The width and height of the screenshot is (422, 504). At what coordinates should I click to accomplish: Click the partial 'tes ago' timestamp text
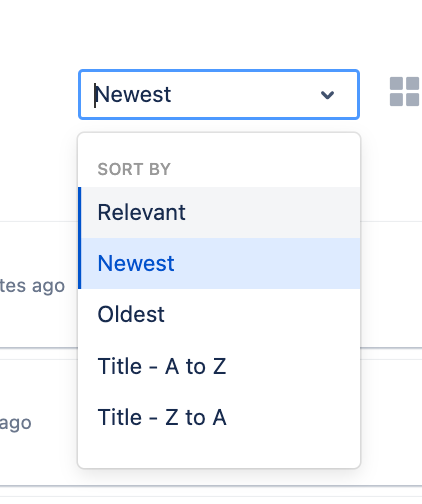click(x=32, y=286)
